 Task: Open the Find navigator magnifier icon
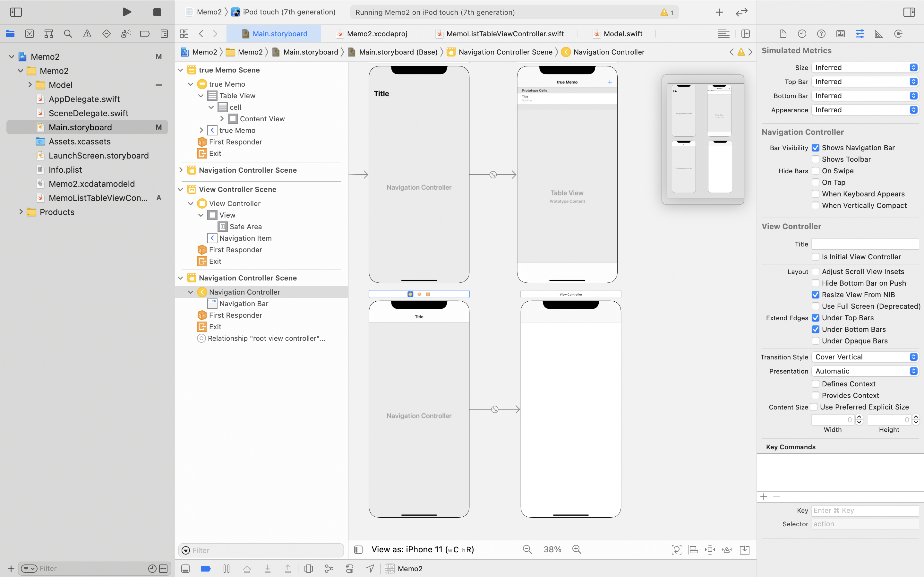point(68,34)
